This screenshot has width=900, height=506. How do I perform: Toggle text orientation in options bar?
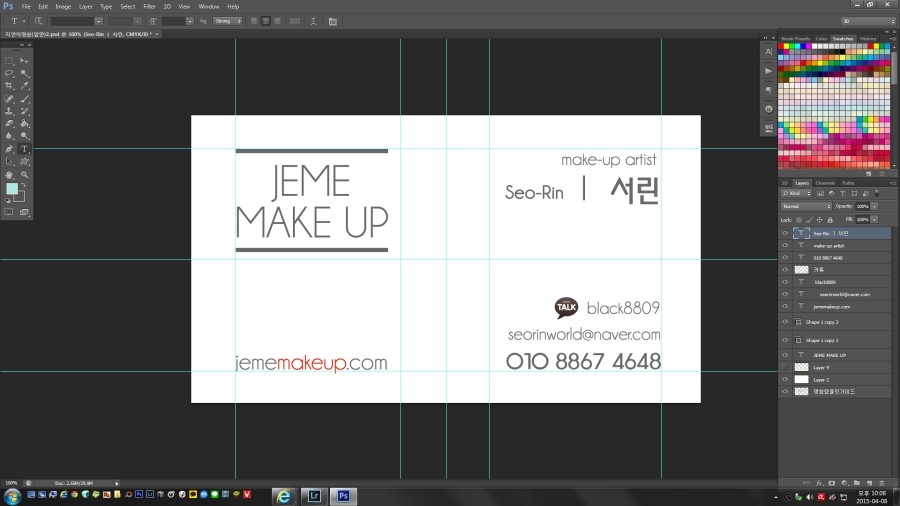(x=38, y=21)
